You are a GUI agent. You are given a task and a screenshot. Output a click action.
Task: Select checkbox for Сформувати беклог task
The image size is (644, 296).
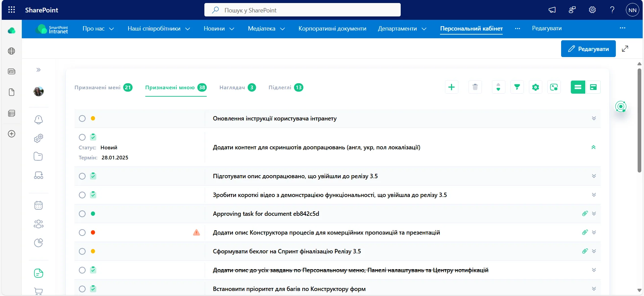(x=82, y=251)
